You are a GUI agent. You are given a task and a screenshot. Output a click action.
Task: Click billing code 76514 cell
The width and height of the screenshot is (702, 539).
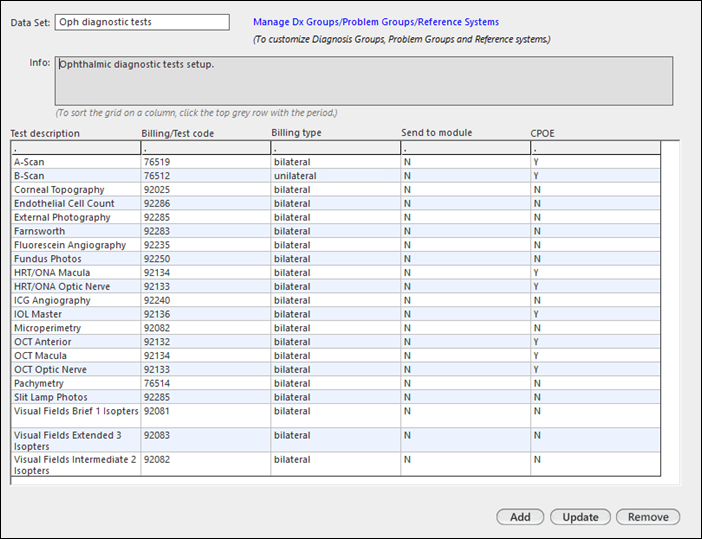[x=205, y=384]
